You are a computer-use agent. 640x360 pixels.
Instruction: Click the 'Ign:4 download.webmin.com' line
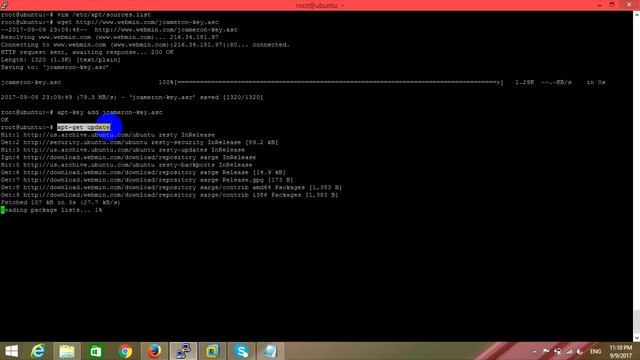128,158
